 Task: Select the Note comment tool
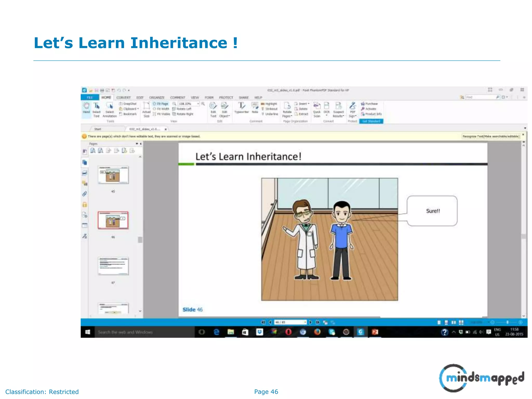point(255,108)
